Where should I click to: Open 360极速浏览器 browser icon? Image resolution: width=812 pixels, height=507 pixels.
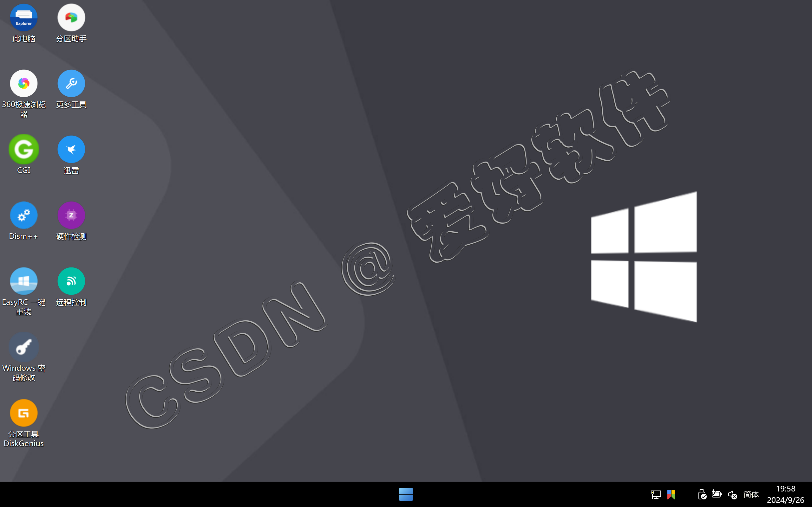pos(23,83)
